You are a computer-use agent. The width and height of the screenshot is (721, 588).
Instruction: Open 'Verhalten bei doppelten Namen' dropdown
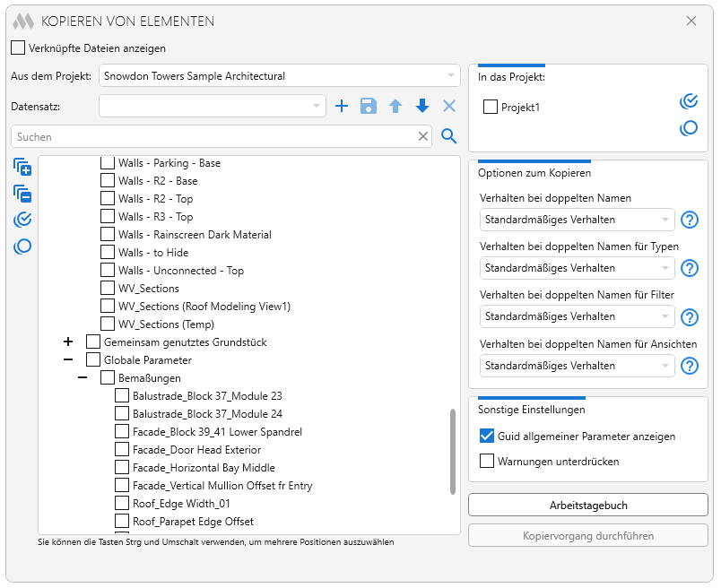click(578, 220)
